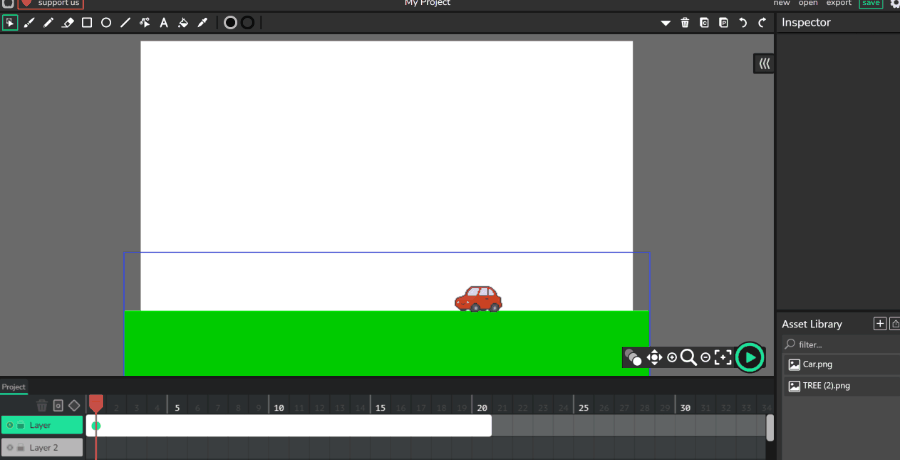Click the timeline add frame icon

[x=58, y=405]
